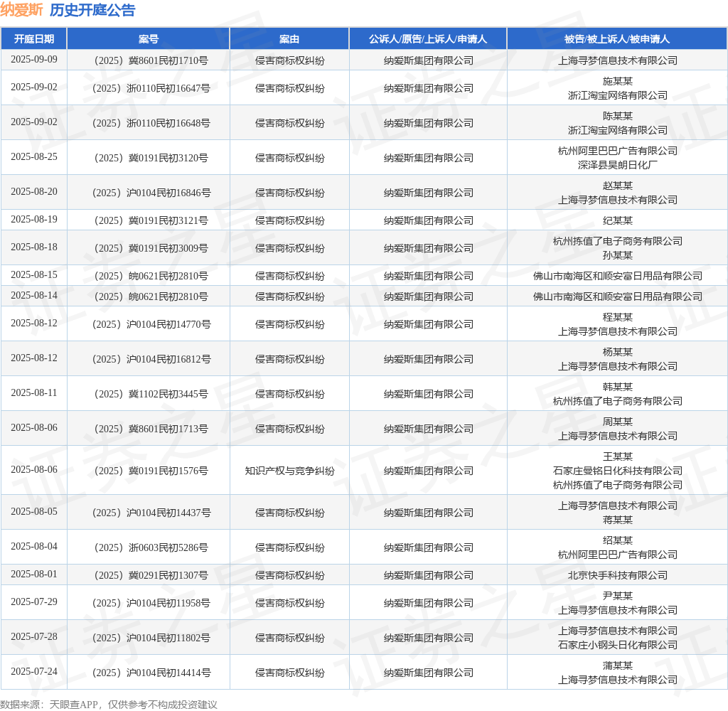The height and width of the screenshot is (711, 728).
Task: Click date cell 2025-08-25
Action: [x=34, y=157]
